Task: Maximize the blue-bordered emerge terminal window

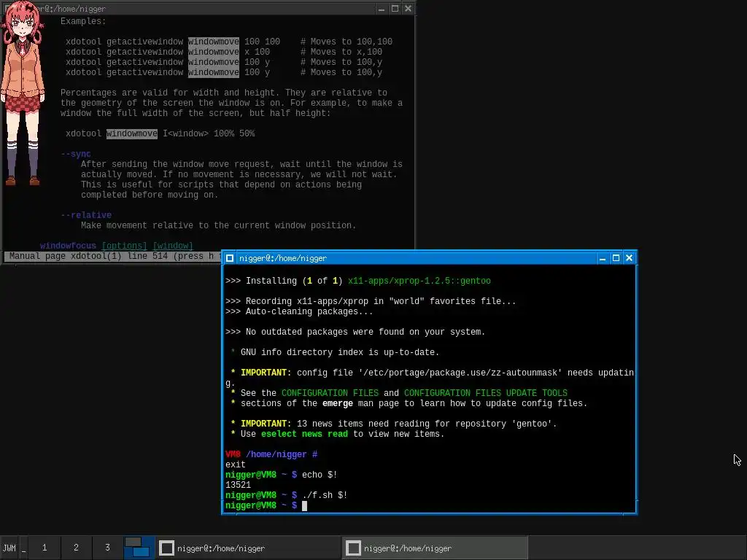Action: (x=616, y=258)
